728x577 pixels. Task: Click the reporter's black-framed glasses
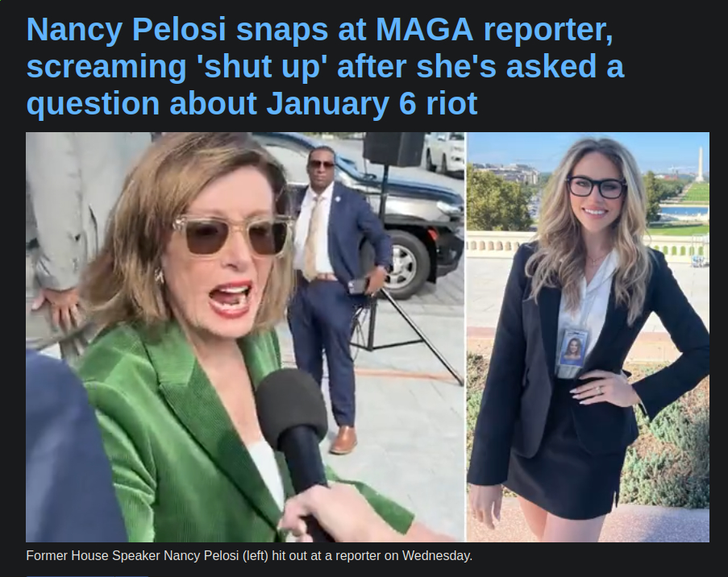coord(596,187)
